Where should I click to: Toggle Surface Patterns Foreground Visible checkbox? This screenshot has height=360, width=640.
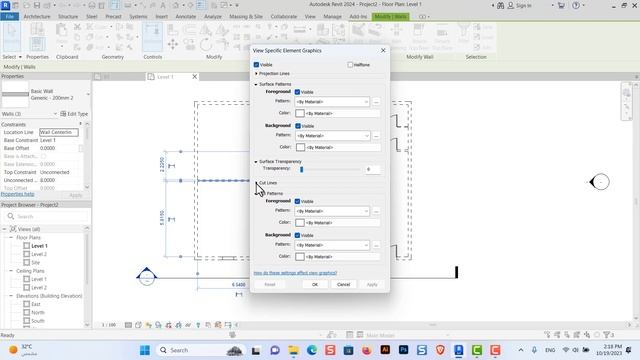click(x=297, y=92)
